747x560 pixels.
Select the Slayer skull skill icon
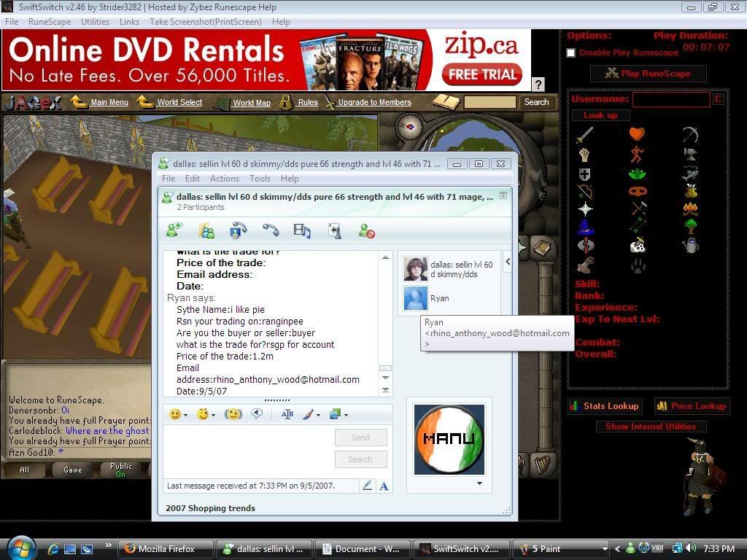tap(638, 246)
